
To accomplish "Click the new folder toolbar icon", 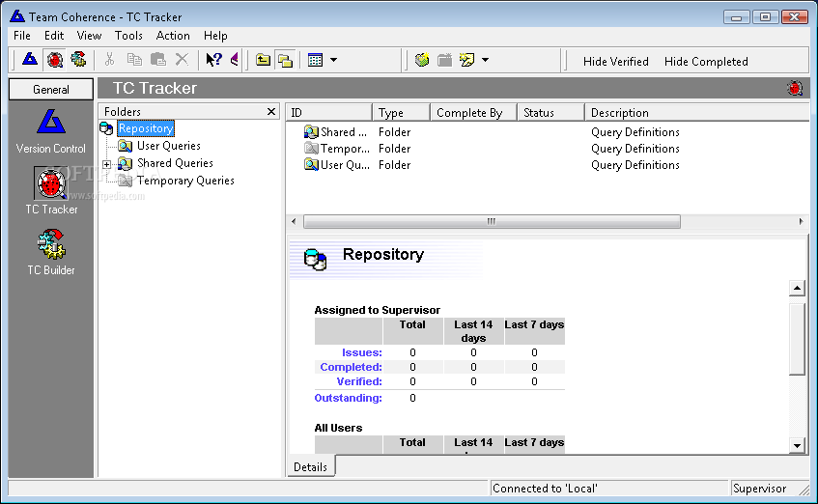I will click(x=445, y=60).
